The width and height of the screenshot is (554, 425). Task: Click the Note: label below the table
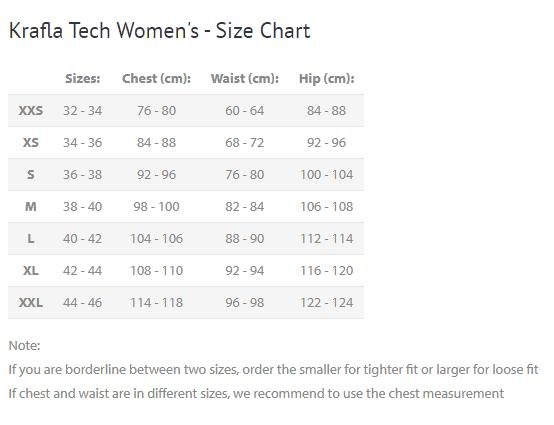[24, 346]
